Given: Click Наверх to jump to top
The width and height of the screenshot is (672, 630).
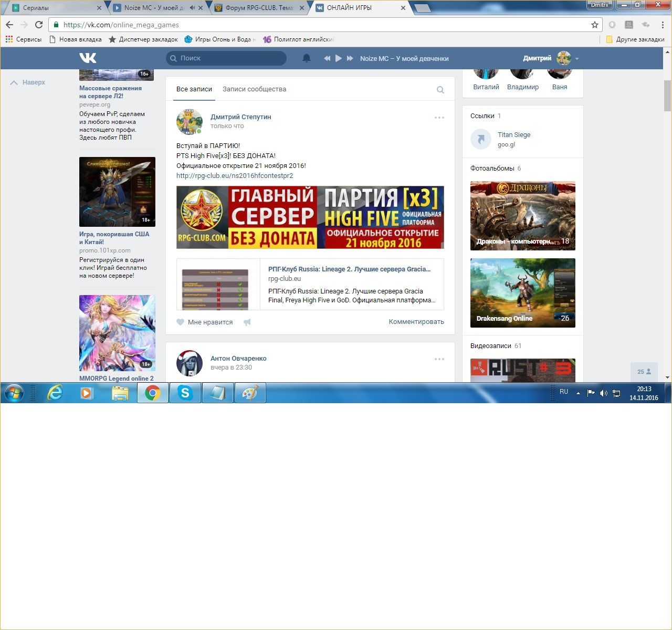Looking at the screenshot, I should [x=28, y=82].
